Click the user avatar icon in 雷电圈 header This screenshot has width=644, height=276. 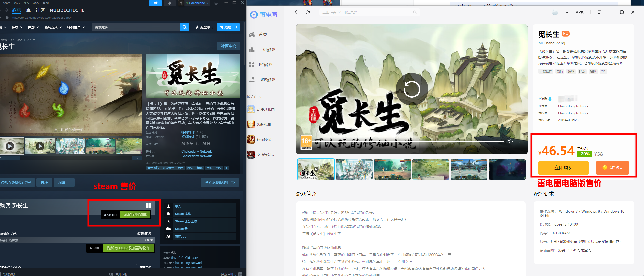[x=555, y=12]
